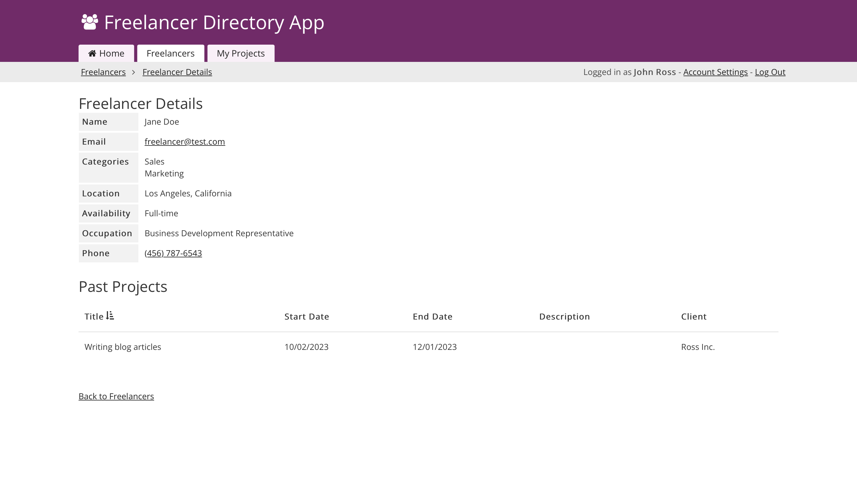This screenshot has height=504, width=857.
Task: Click the Freelancer Details breadcrumb link
Action: point(177,72)
